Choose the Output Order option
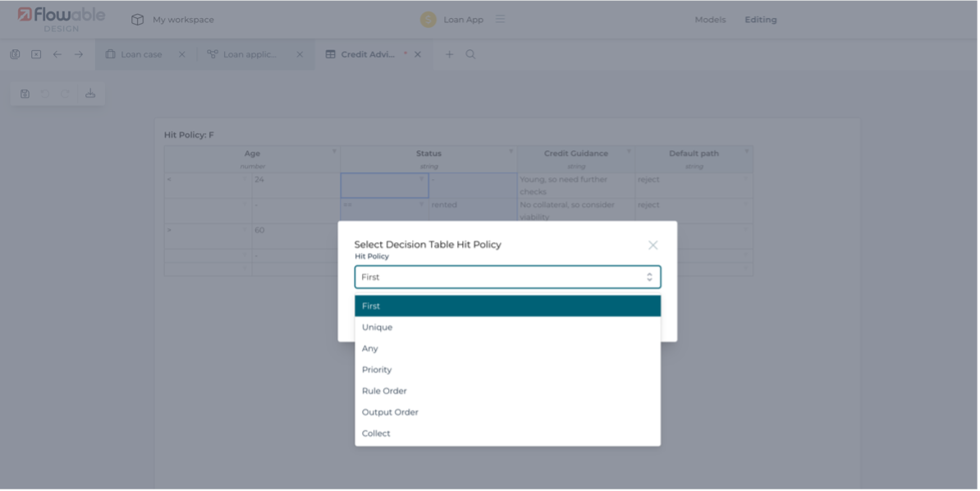This screenshot has height=491, width=980. tap(390, 412)
